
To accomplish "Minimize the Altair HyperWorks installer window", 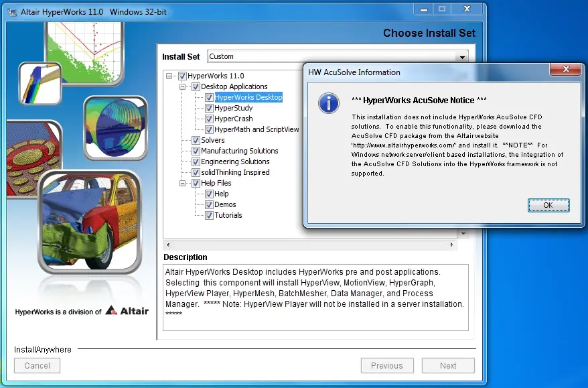I will tap(424, 9).
